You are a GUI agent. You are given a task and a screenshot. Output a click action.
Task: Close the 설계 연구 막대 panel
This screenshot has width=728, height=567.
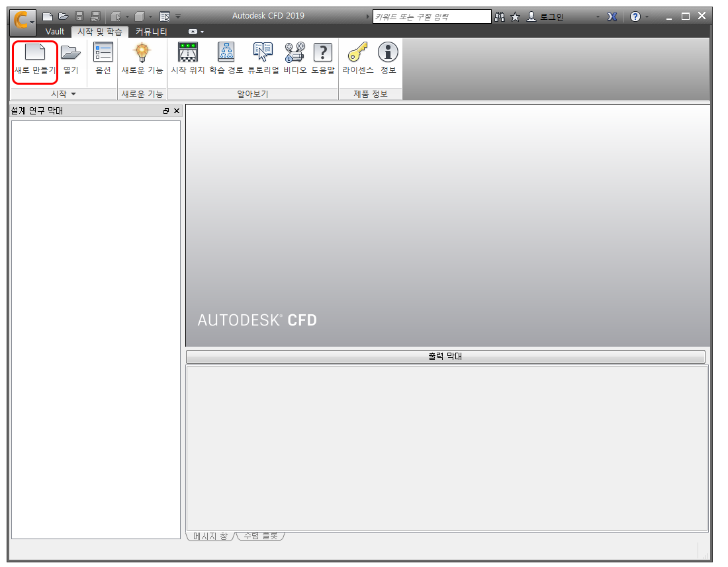pos(177,111)
